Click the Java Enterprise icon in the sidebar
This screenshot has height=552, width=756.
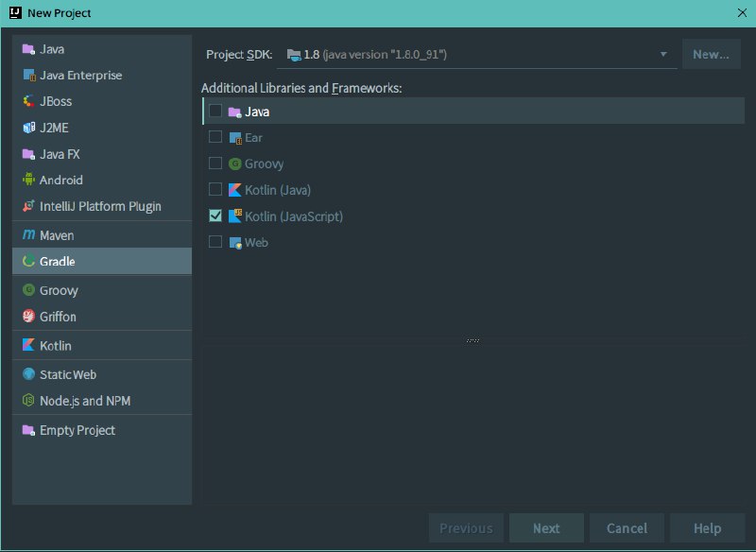coord(29,76)
